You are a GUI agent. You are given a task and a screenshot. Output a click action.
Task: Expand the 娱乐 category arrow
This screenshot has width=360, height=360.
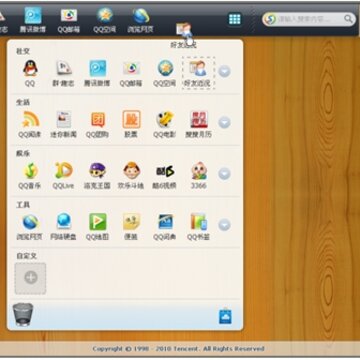click(x=224, y=174)
